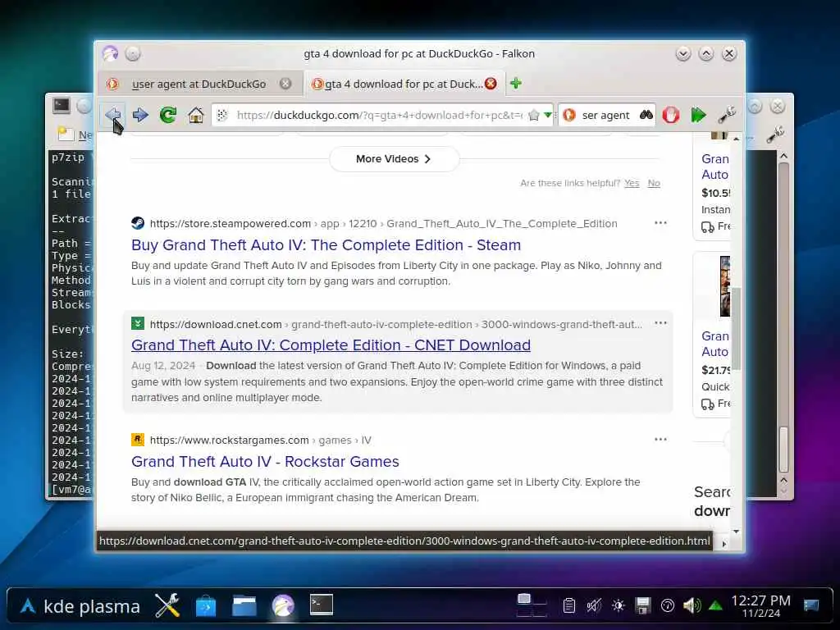Open the home page via house icon
The height and width of the screenshot is (630, 840).
pyautogui.click(x=195, y=115)
